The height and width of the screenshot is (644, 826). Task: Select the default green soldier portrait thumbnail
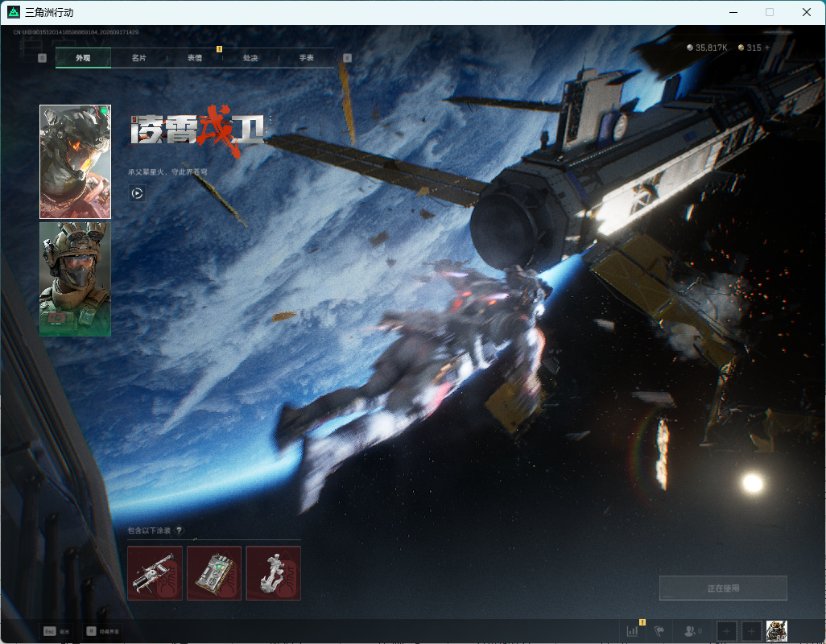tap(76, 279)
